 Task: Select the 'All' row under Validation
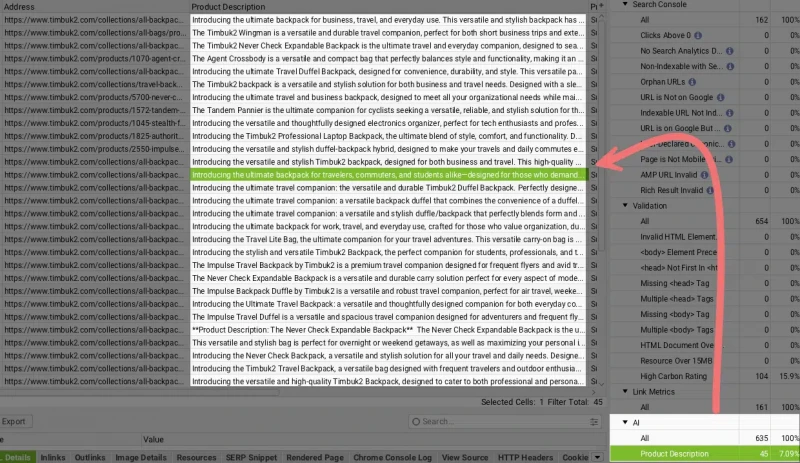point(705,221)
